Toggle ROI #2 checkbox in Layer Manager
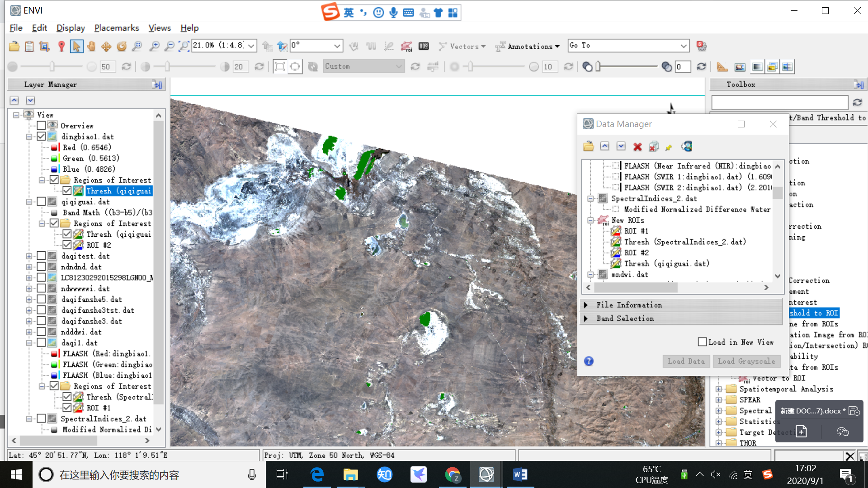This screenshot has height=488, width=868. (x=67, y=245)
